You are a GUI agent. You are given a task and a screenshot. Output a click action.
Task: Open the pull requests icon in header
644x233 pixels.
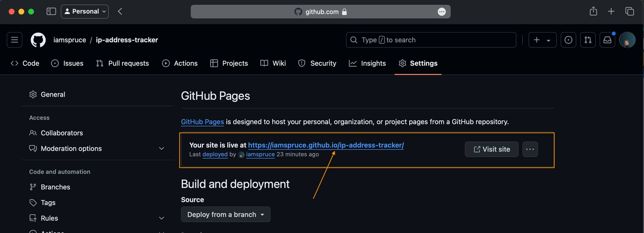point(588,40)
